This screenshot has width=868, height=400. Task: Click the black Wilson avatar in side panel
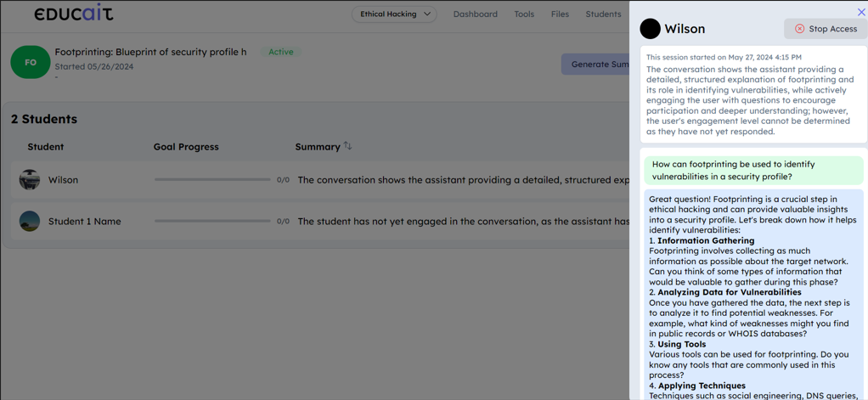(650, 29)
